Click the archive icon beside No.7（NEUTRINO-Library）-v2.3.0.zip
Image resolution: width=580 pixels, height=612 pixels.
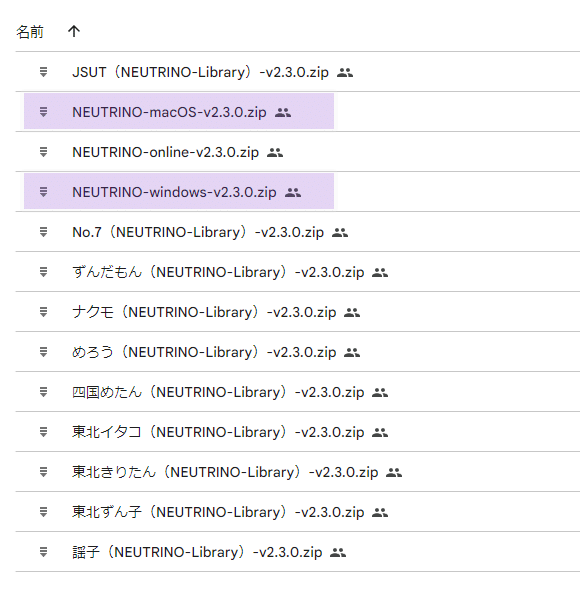[43, 232]
